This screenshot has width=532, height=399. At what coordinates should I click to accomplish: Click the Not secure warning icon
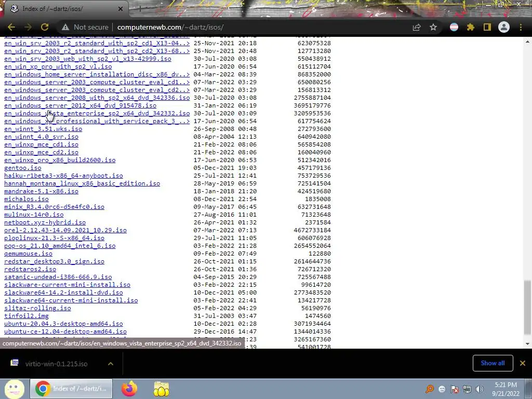[65, 27]
